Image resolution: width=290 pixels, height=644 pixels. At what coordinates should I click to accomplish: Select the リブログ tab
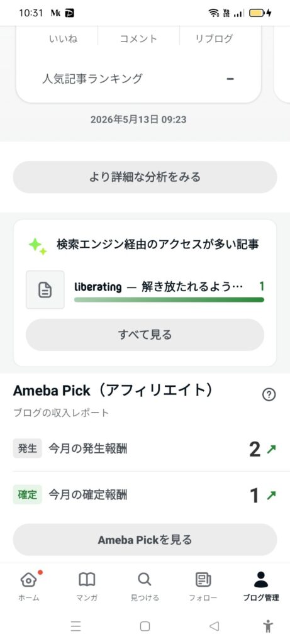[214, 38]
